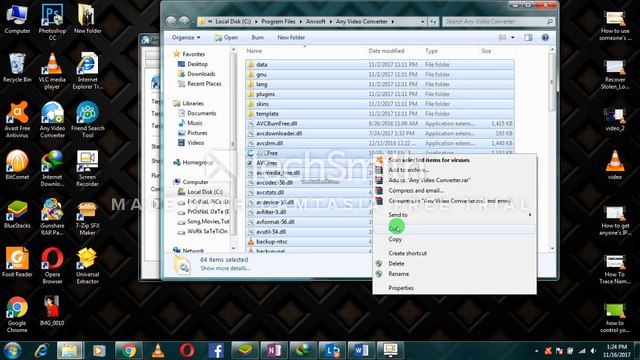This screenshot has height=360, width=640.
Task: Open Avast Free Antivirus shortcut
Action: tap(17, 120)
